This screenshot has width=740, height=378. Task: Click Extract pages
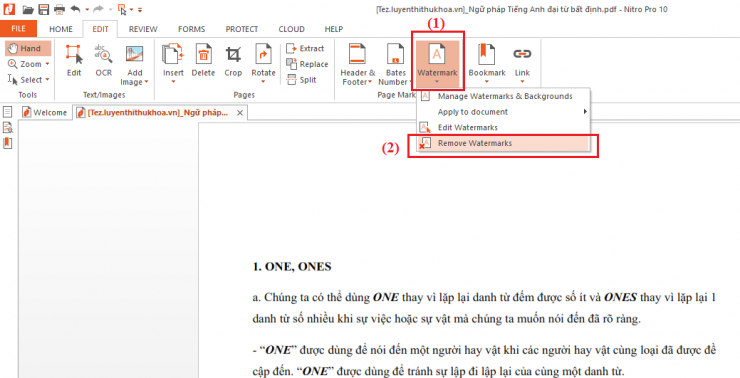tap(305, 49)
